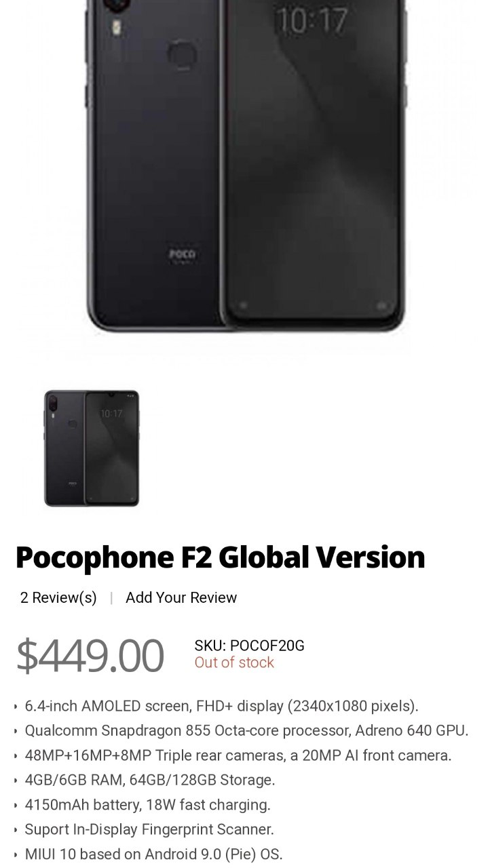Click the MIUI 10 Android 9.0 line
The image size is (490, 868).
[x=153, y=854]
